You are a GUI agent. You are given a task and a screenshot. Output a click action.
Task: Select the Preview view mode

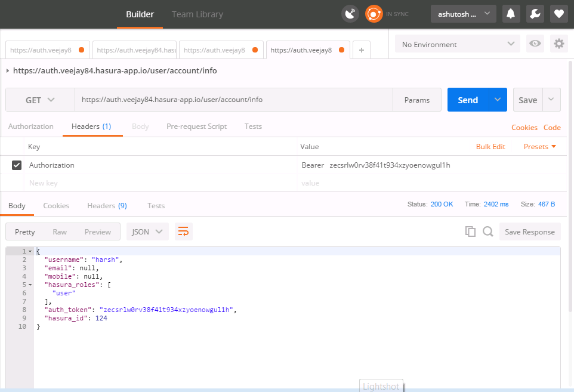[98, 232]
